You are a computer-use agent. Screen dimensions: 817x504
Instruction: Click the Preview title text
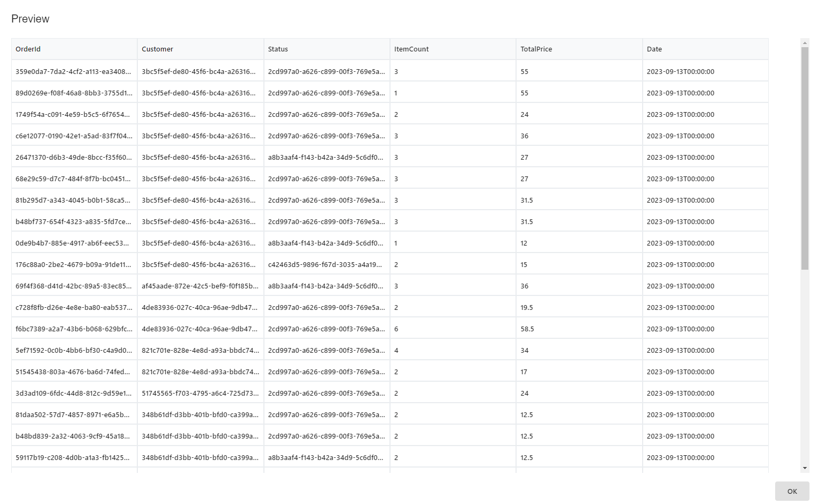(x=30, y=18)
